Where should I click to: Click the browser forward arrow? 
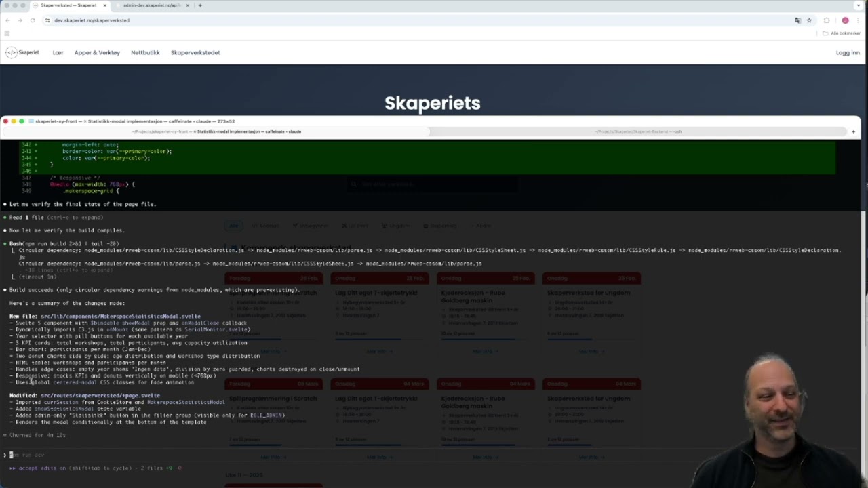[20, 20]
